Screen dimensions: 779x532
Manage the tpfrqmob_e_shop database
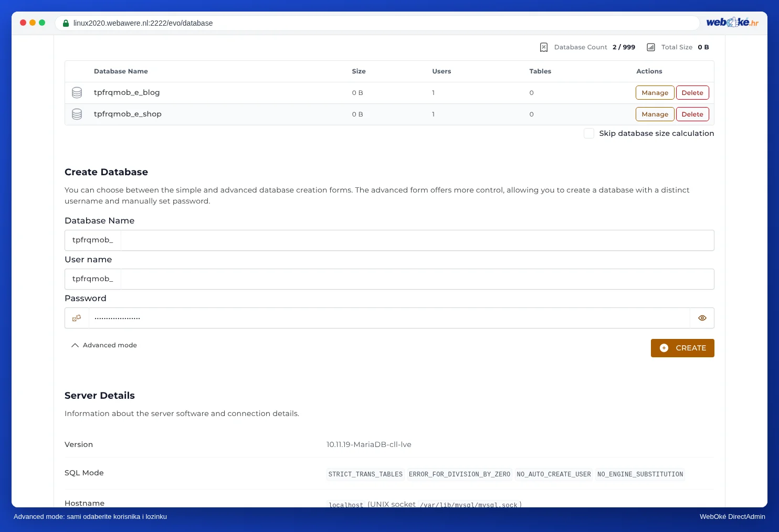tap(655, 114)
